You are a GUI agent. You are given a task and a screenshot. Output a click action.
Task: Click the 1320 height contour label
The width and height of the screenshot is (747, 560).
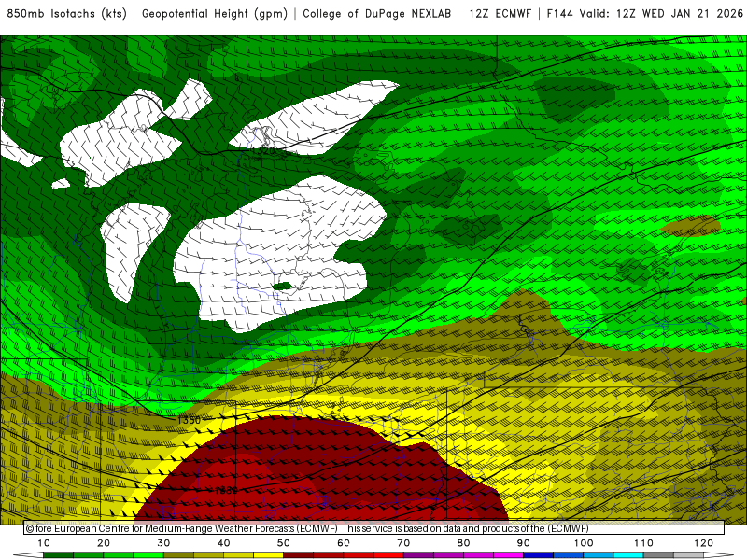(x=263, y=151)
